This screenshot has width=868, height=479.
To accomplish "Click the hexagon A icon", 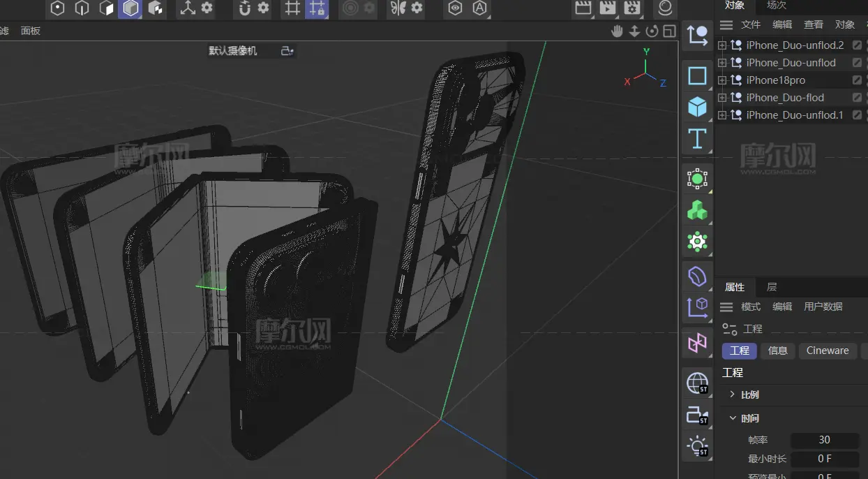I will 479,8.
